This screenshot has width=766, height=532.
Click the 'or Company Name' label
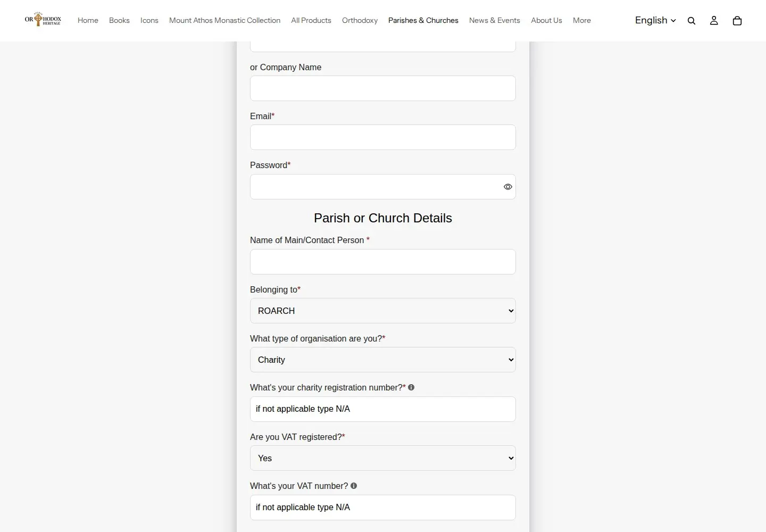coord(286,67)
